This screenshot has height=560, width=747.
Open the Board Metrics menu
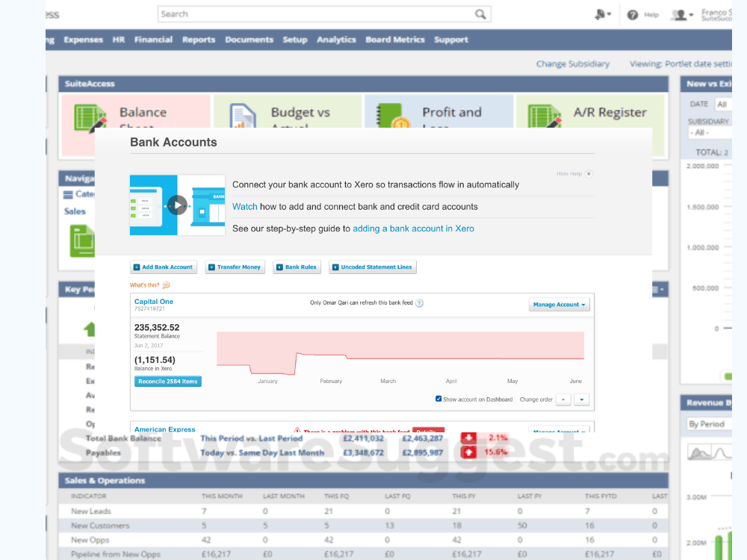[x=395, y=40]
